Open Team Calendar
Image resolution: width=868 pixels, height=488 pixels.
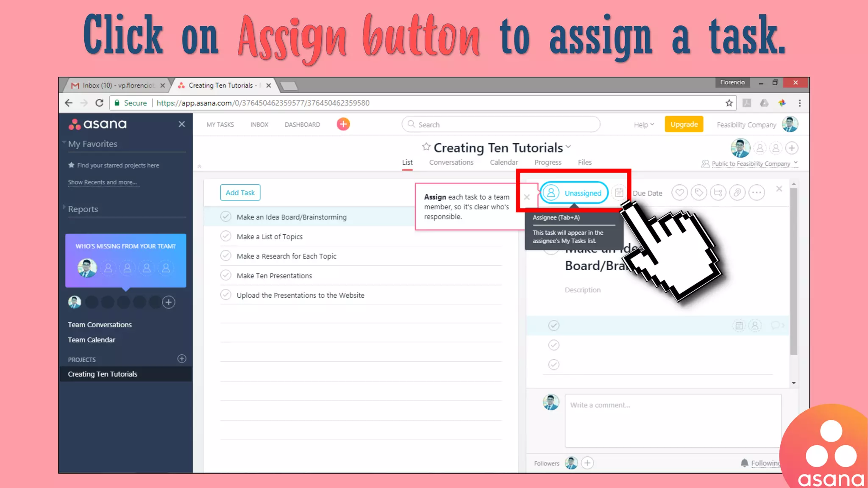pos(91,340)
